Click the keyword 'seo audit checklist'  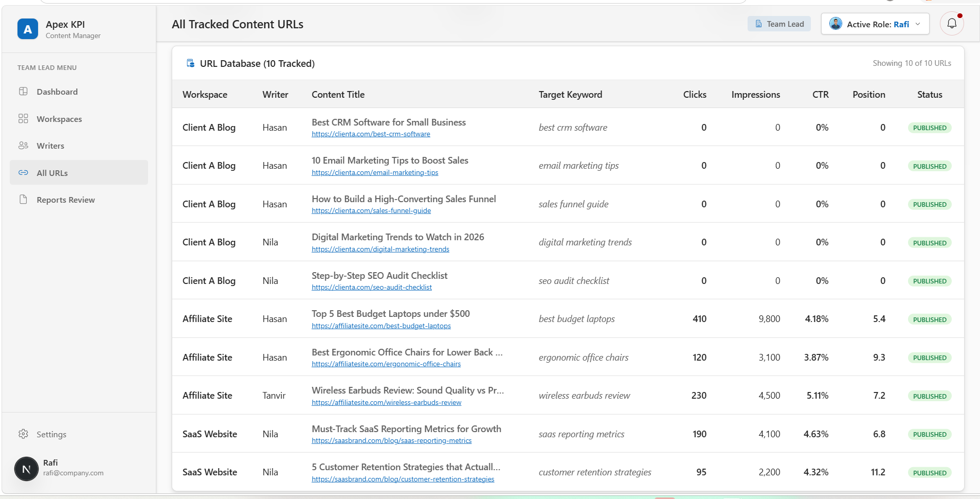[x=574, y=281]
